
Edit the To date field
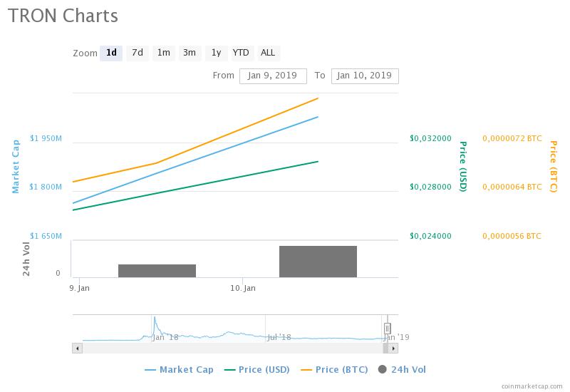pyautogui.click(x=365, y=76)
